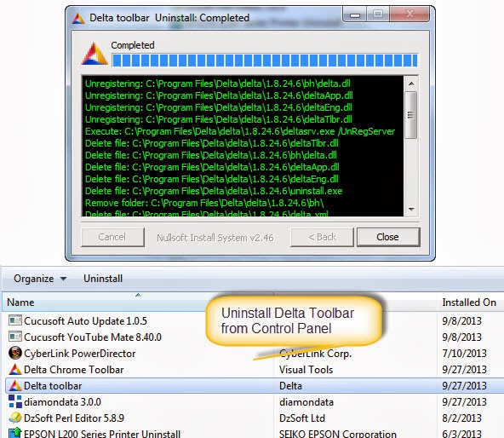
Task: Click the DzSoft Ltd publisher cell
Action: (302, 418)
